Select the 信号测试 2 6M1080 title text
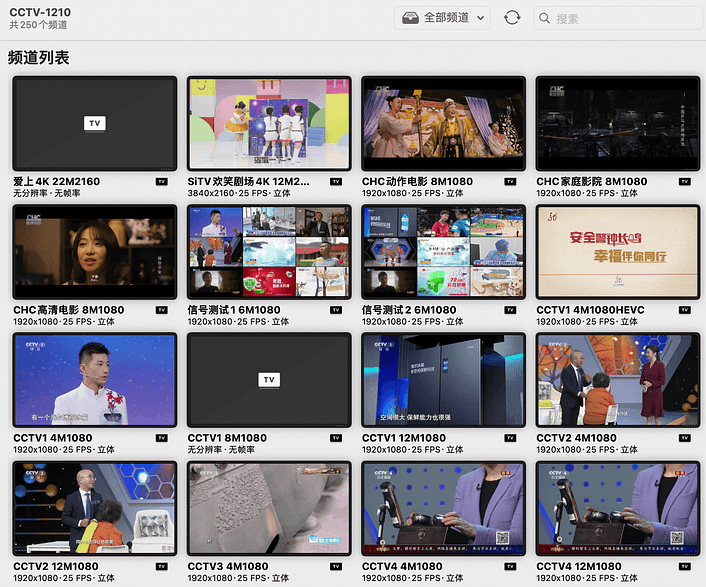The width and height of the screenshot is (706, 587). [x=409, y=310]
